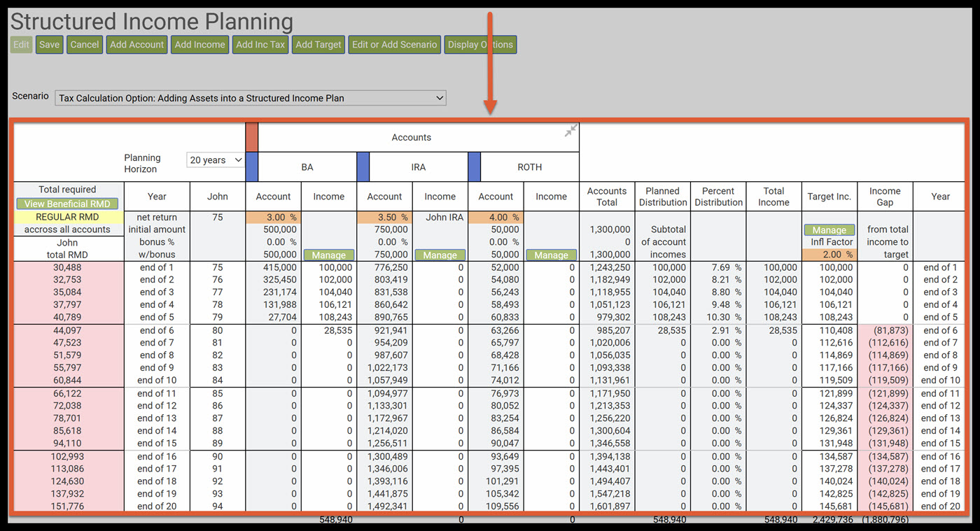The image size is (980, 531).
Task: Collapse the Accounts section with arrows icon
Action: click(571, 130)
